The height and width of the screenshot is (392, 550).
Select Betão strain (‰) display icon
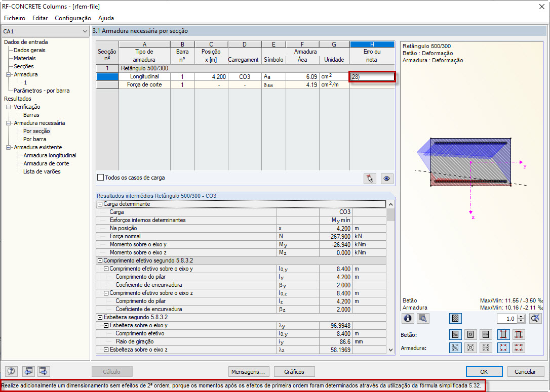click(x=455, y=334)
